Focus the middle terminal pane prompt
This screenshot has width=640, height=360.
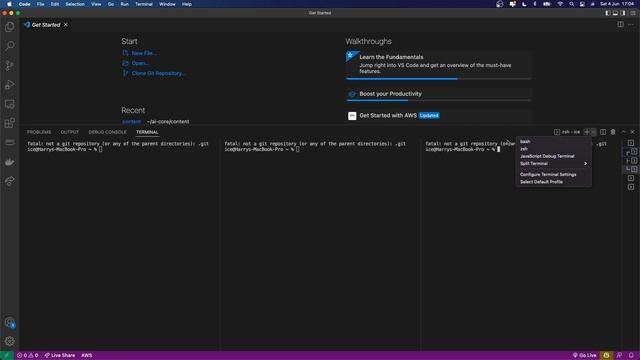pyautogui.click(x=262, y=149)
